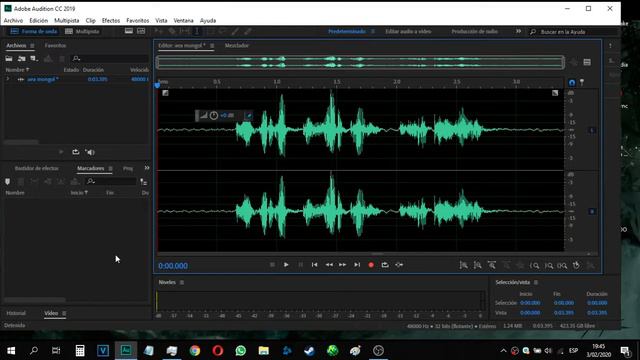Toggle loop playback in transport bar
This screenshot has width=640, height=360.
385,265
